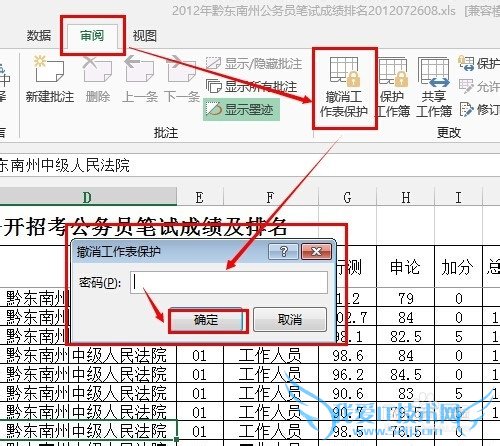Click the password 密码 input field
This screenshot has width=500, height=446.
point(229,282)
